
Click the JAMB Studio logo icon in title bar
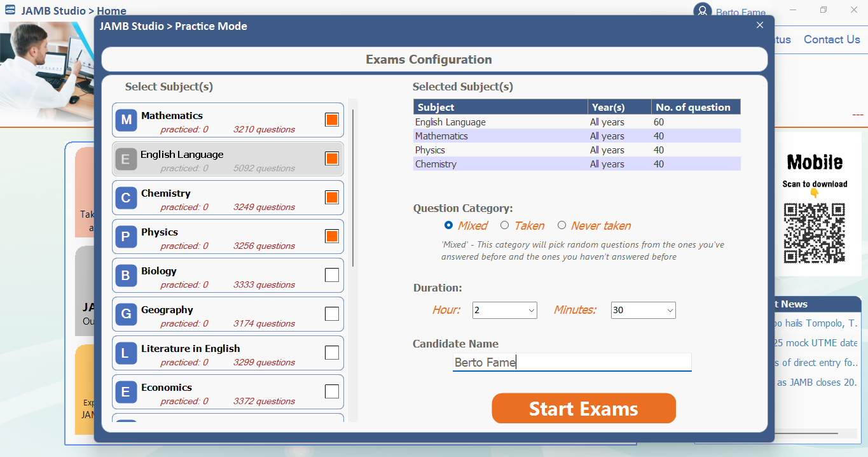coord(9,10)
